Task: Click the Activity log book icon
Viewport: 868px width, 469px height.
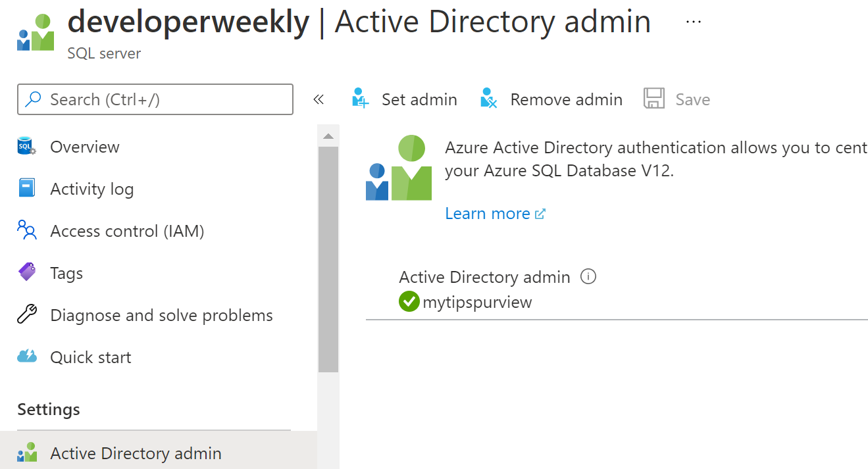Action: coord(26,188)
